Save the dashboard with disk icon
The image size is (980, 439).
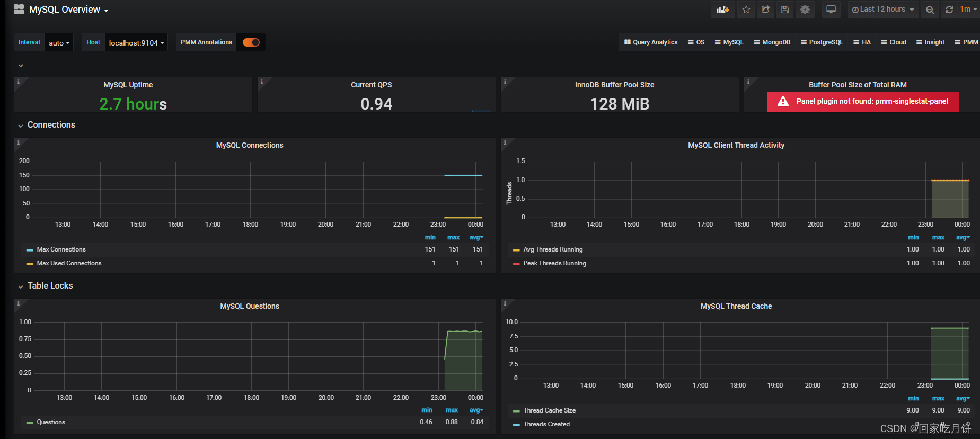pyautogui.click(x=785, y=10)
